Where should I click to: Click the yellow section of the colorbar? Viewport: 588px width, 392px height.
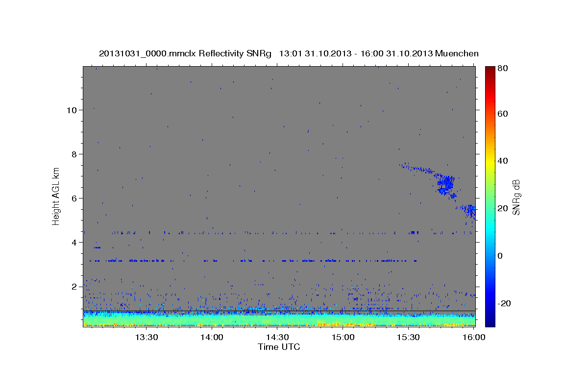[x=490, y=161]
